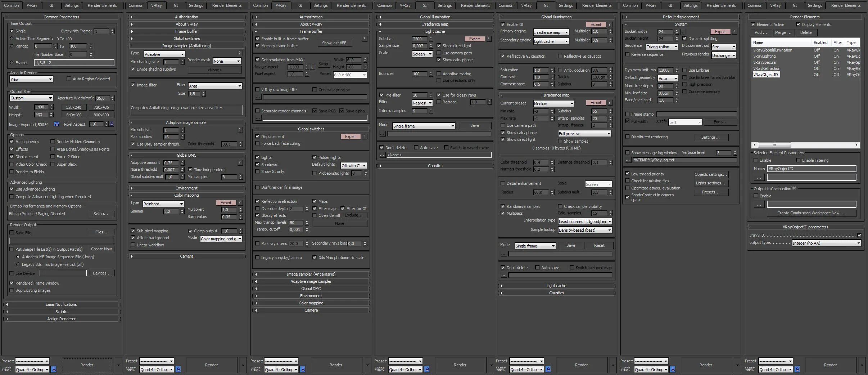868x375 pixels.
Task: Click Merge ... in Render Elements
Action: click(783, 32)
